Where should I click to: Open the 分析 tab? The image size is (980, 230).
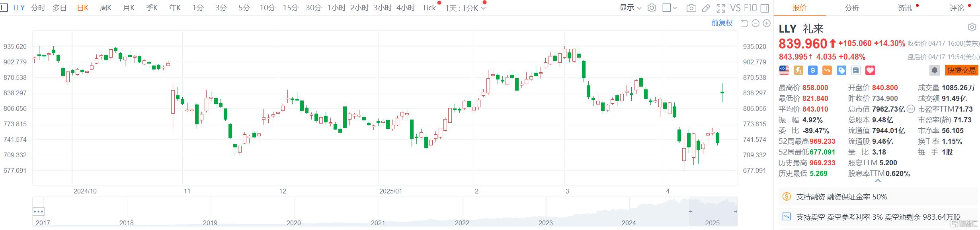(852, 8)
